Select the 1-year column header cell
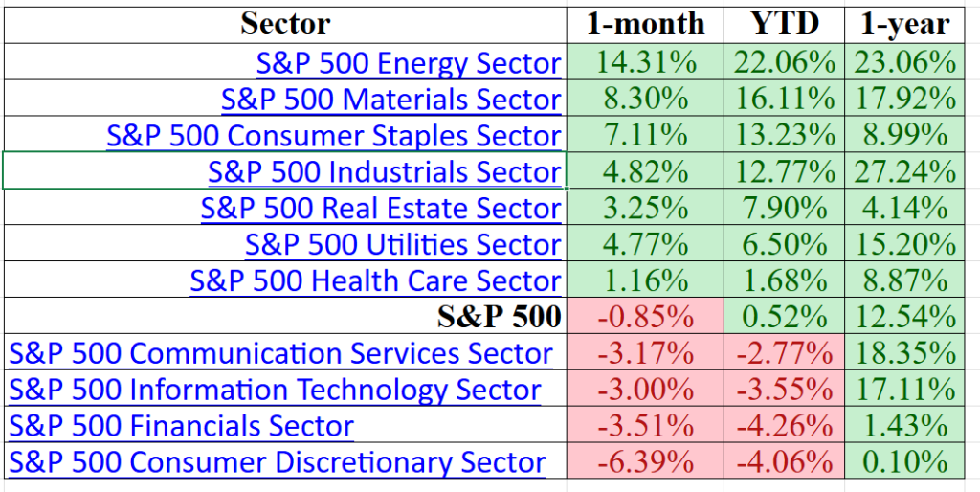 pyautogui.click(x=903, y=23)
